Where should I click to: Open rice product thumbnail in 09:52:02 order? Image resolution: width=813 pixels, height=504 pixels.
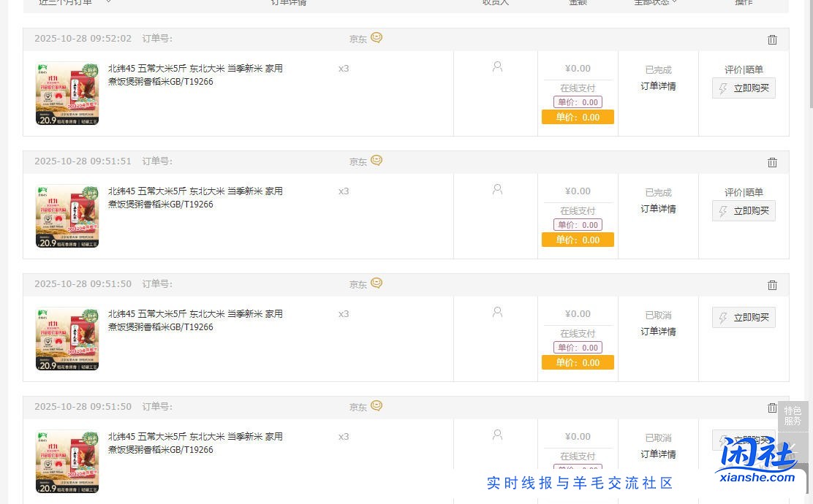pyautogui.click(x=67, y=93)
